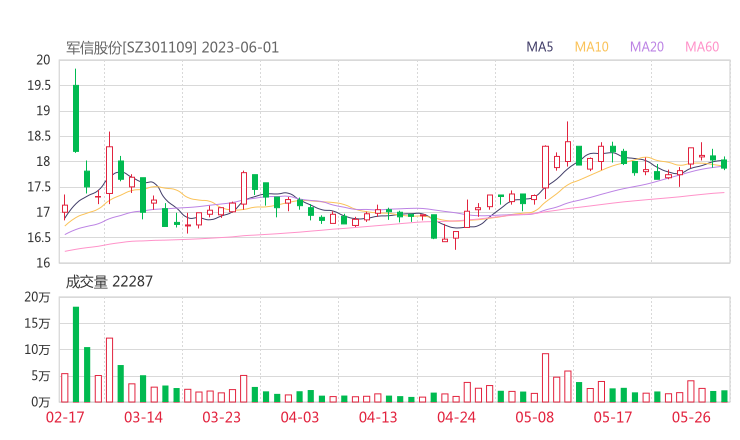Click the 03-23 date axis label
This screenshot has height=440, width=740.
(x=222, y=417)
